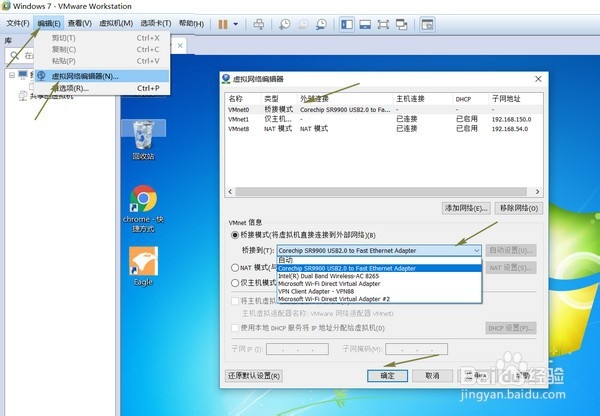The image size is (600, 416).
Task: Open the power options arrow beside pause
Action: (236, 24)
